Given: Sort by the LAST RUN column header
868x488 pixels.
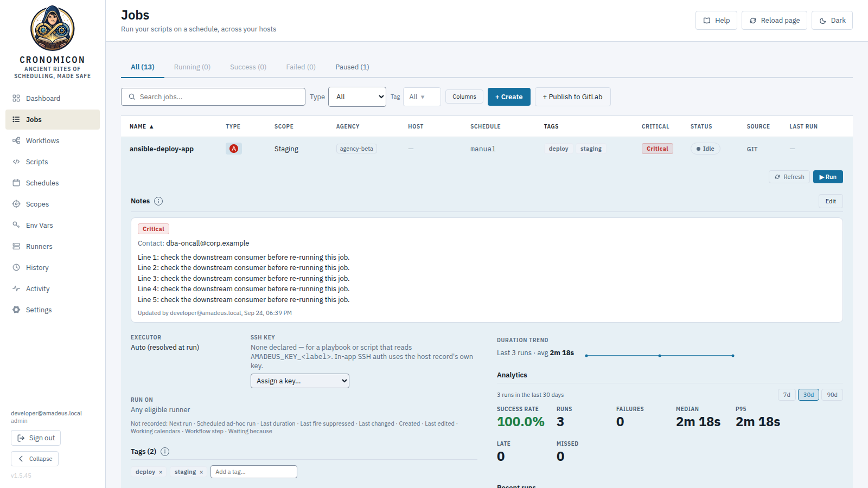Looking at the screenshot, I should tap(803, 126).
